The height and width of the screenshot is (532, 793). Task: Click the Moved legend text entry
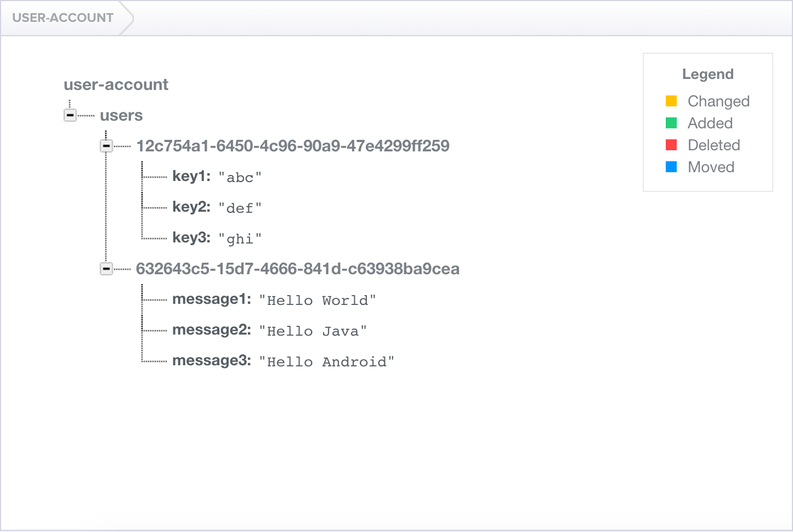(711, 167)
